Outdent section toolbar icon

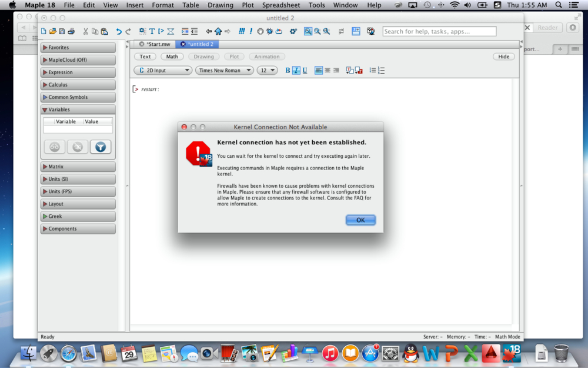coord(194,32)
